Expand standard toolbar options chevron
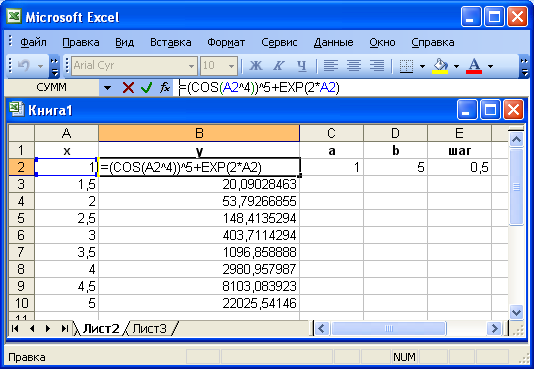 point(54,66)
